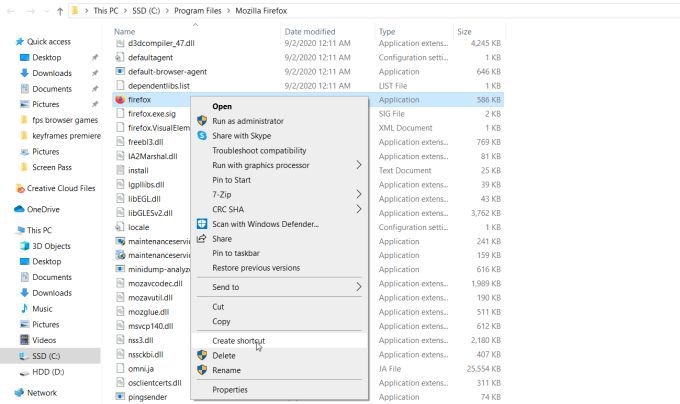Click the Skype icon in context menu
The width and height of the screenshot is (680, 404).
202,136
